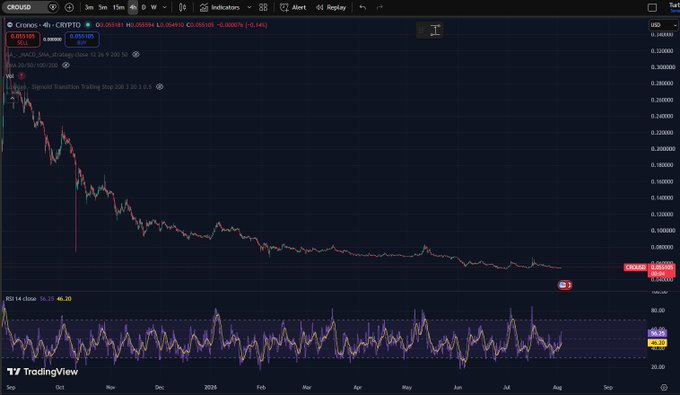Click the Sep label at right time axis
Screen dimensions: 680x395
pos(608,387)
